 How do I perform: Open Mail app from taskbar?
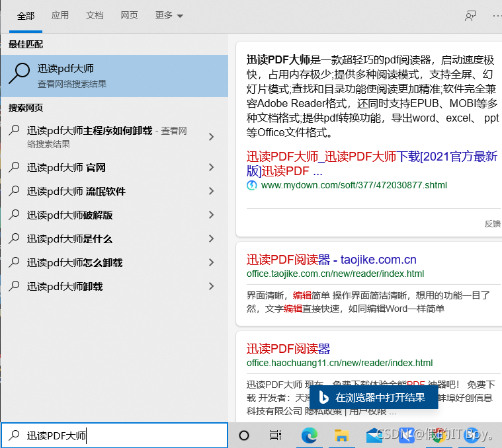coord(374,435)
